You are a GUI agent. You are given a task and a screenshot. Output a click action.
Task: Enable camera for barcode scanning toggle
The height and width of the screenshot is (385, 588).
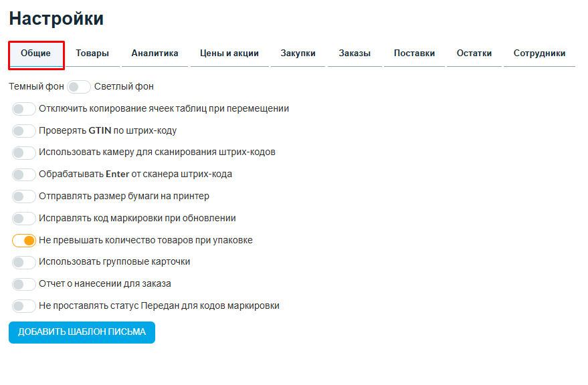pyautogui.click(x=24, y=152)
